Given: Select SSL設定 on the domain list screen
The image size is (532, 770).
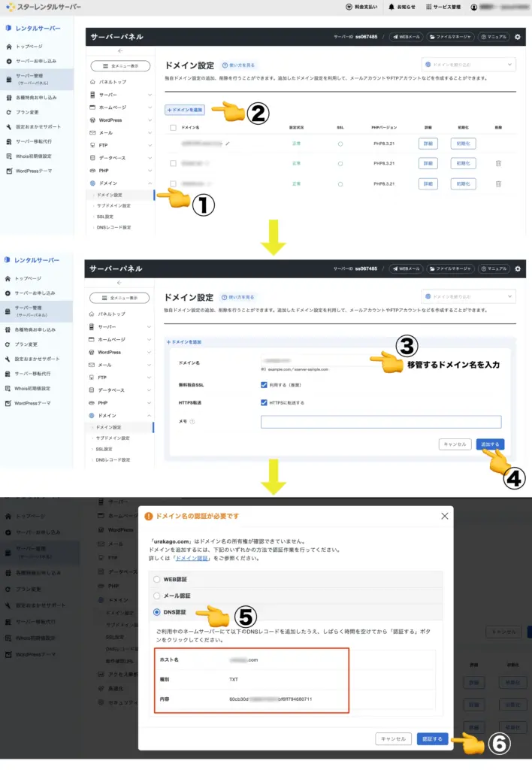Looking at the screenshot, I should (105, 217).
